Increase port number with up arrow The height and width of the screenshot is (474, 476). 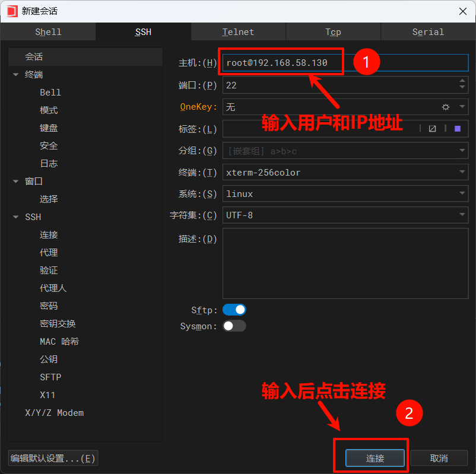point(462,81)
